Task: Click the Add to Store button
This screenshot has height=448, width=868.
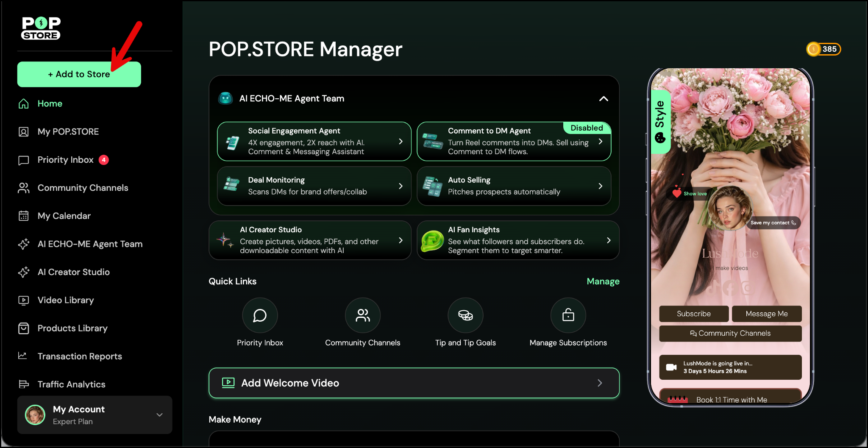Action: [x=79, y=74]
